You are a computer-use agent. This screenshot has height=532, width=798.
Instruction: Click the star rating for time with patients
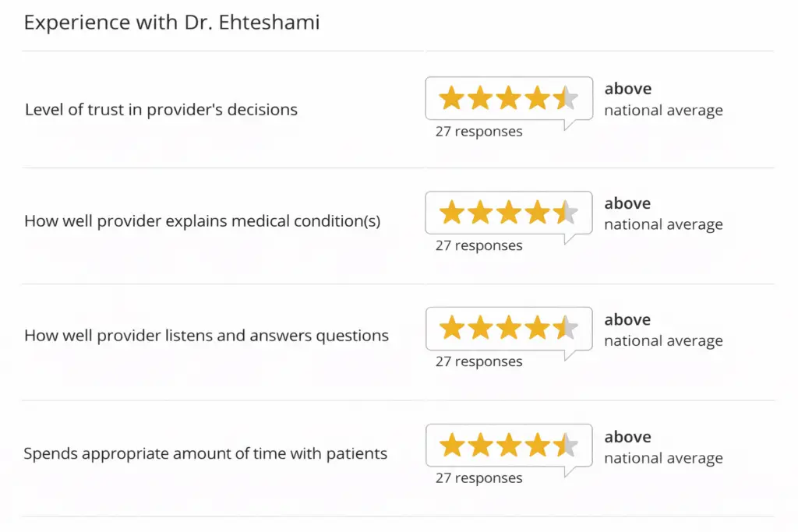[508, 446]
